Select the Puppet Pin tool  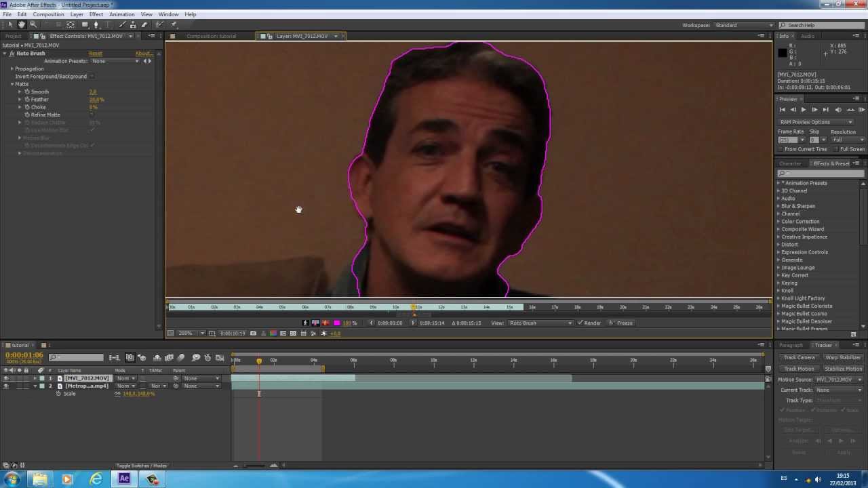174,24
